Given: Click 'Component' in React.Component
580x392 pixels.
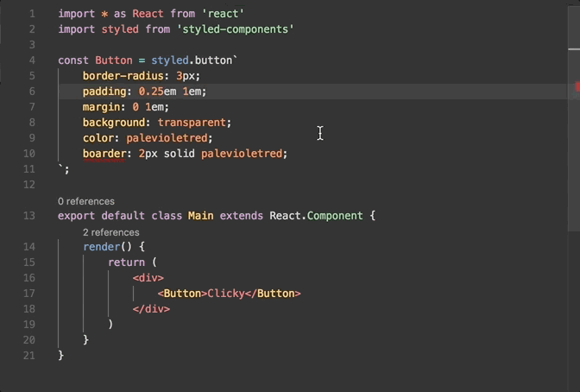Looking at the screenshot, I should pos(335,216).
